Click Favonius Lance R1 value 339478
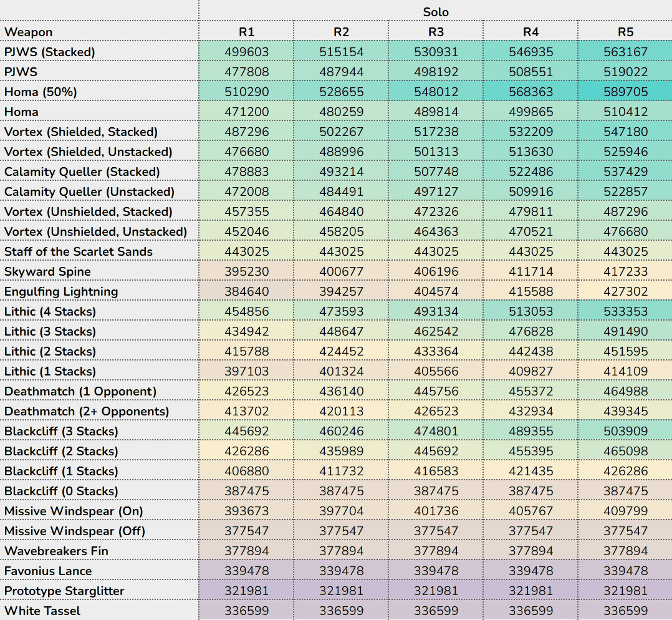Screen dimensions: 672x620 pyautogui.click(x=246, y=571)
